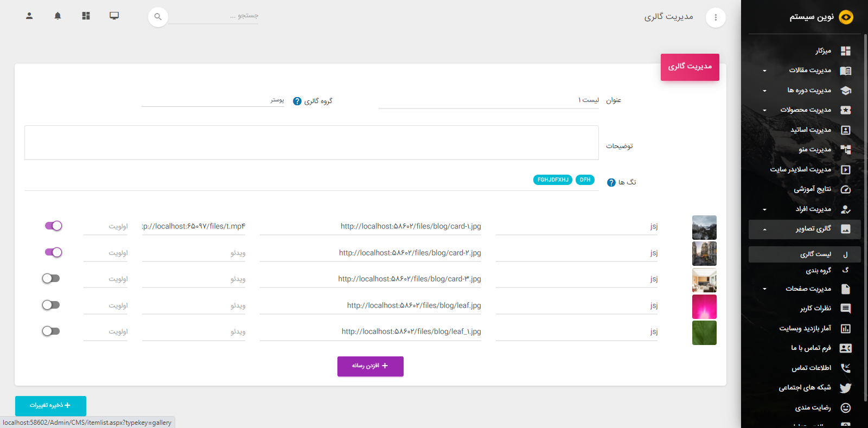Click the نظرات کاربر comment icon
This screenshot has height=428, width=868.
click(x=845, y=309)
